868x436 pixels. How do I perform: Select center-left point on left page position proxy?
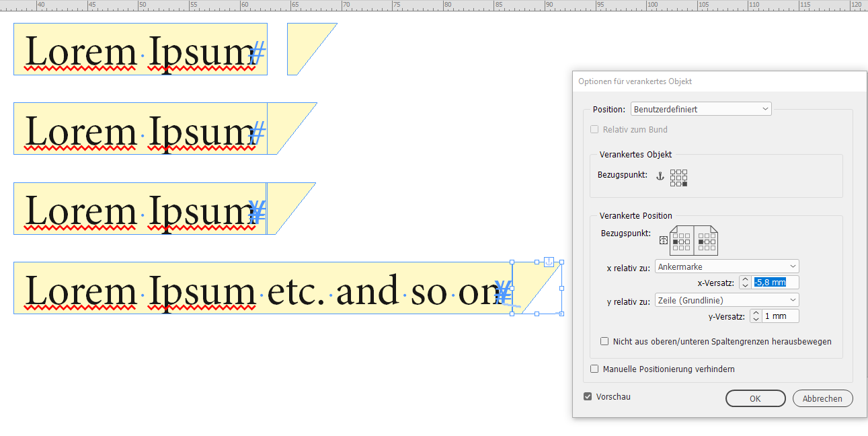(x=674, y=242)
